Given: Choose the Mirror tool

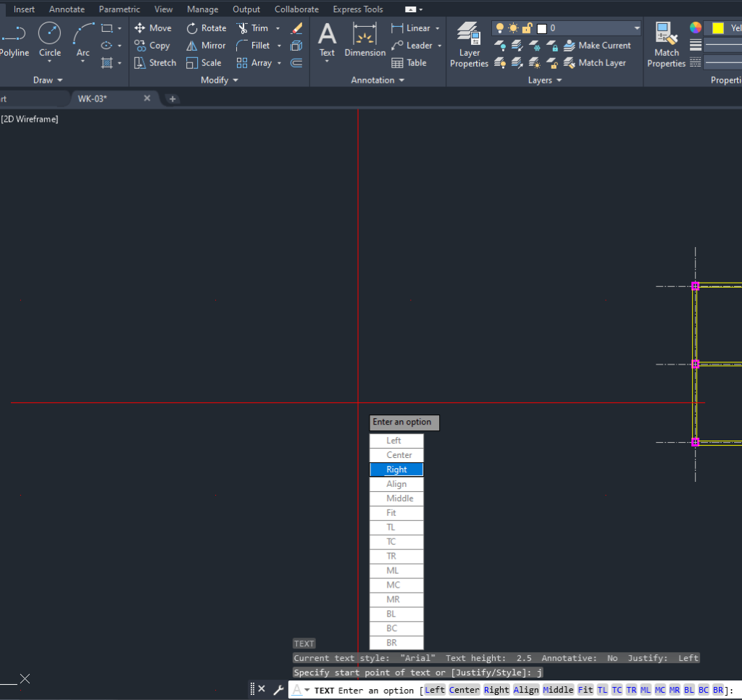Looking at the screenshot, I should pos(206,46).
